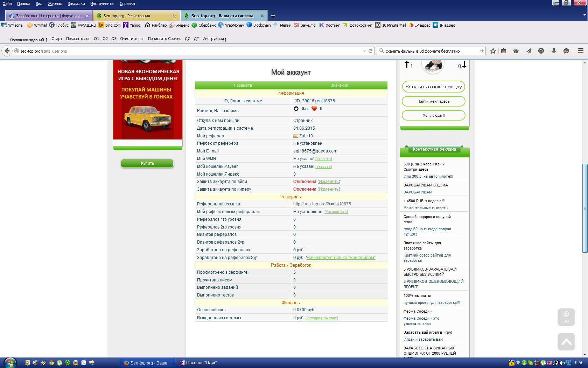The height and width of the screenshot is (368, 588).
Task: Open the Инструменты menu
Action: click(102, 4)
